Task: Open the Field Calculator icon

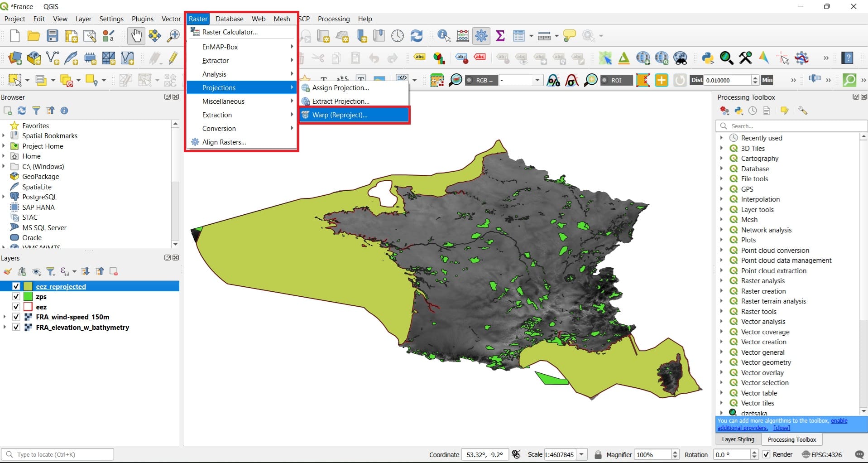Action: tap(463, 36)
